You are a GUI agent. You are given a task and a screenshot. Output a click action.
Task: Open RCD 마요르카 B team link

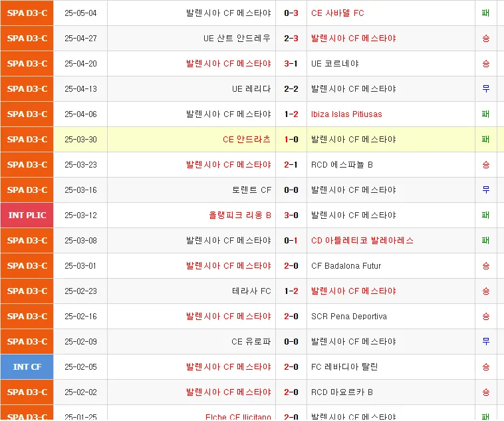342,392
